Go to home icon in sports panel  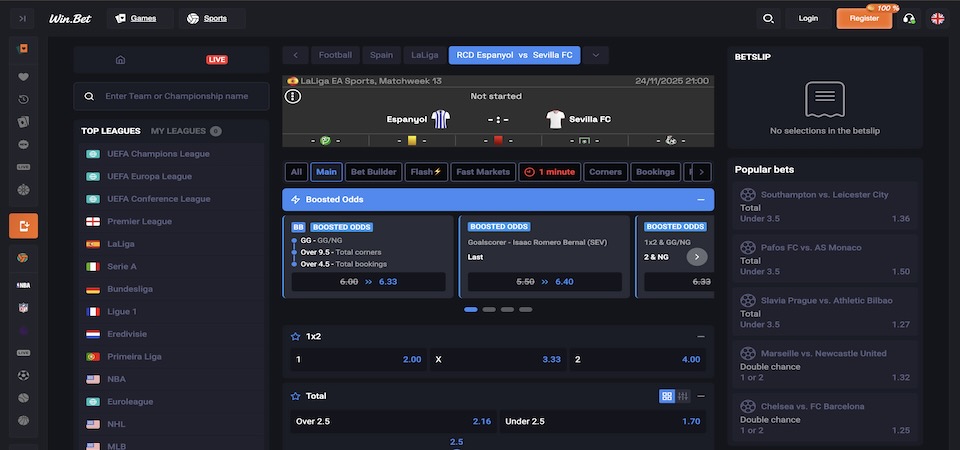[121, 59]
